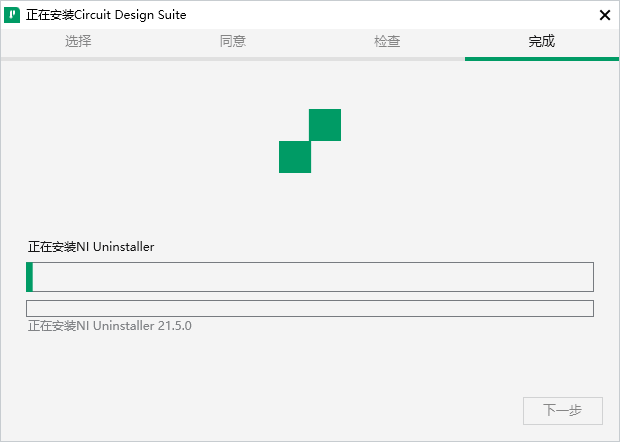Screen dimensions: 620x442
Task: Click the green NI installer icon in title bar
Action: click(x=12, y=15)
